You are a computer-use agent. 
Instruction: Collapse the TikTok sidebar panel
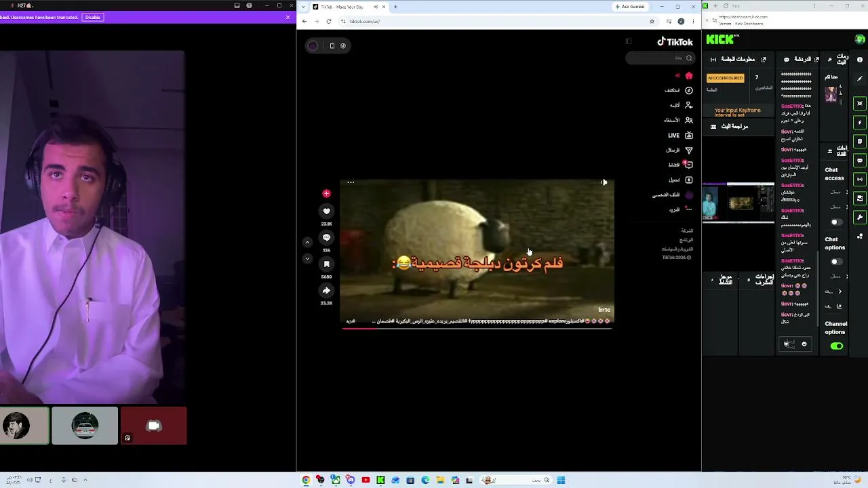(x=629, y=41)
